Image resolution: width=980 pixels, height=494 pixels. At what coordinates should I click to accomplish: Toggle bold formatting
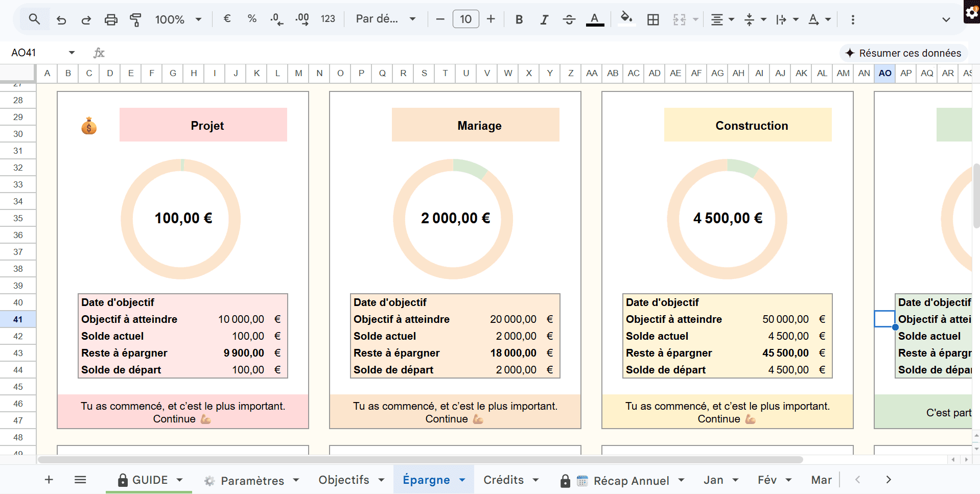[x=519, y=19]
